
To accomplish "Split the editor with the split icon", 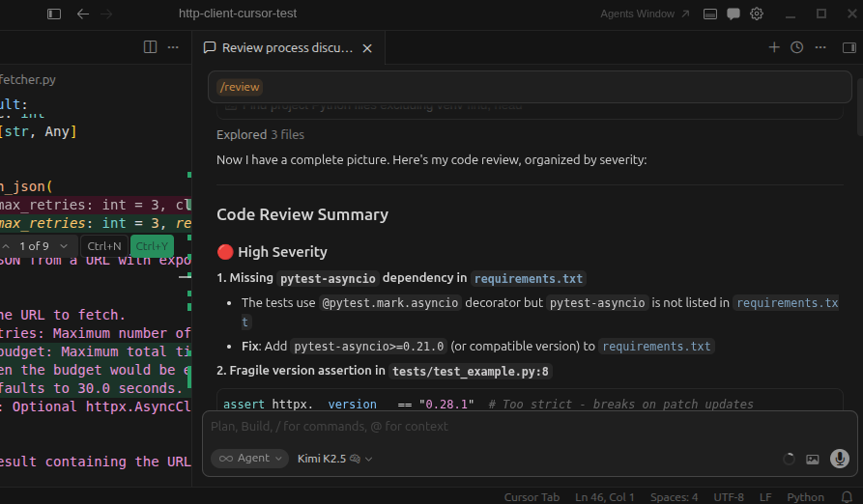I will [x=150, y=47].
